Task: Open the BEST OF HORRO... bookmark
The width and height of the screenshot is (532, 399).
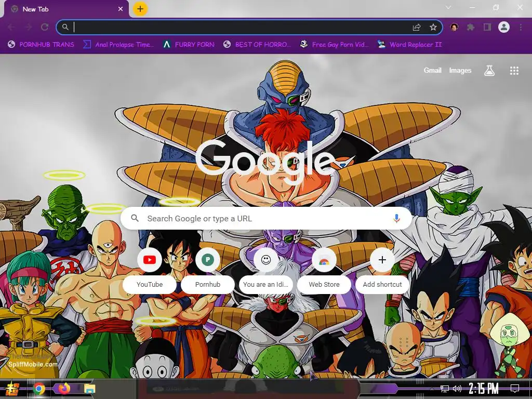Action: (x=257, y=45)
